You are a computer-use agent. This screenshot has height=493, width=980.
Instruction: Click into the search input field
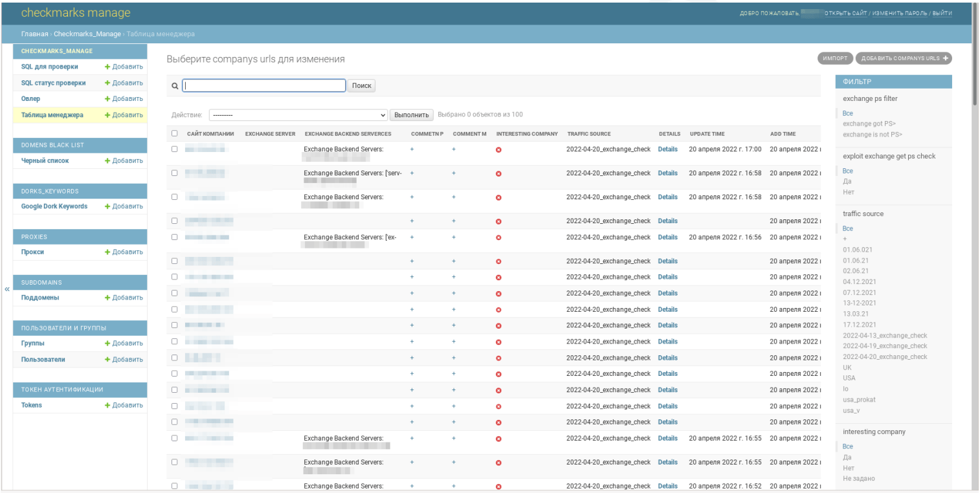[x=263, y=85]
